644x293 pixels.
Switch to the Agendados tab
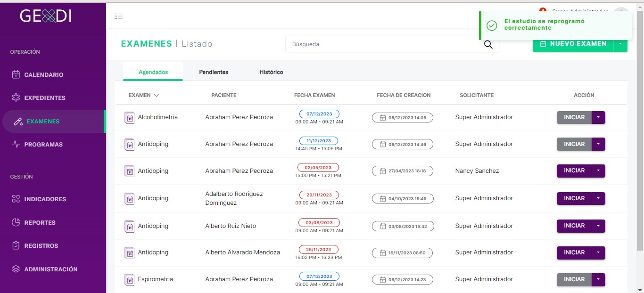pyautogui.click(x=153, y=72)
